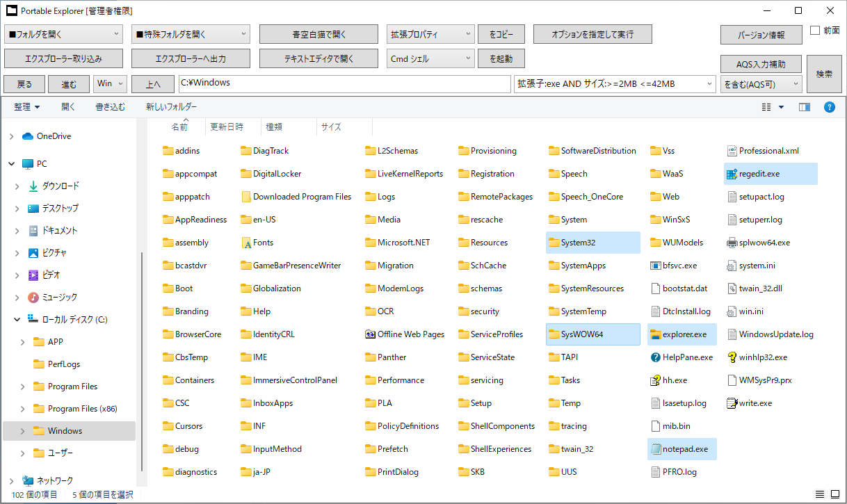The image size is (847, 504).
Task: Click the bfsvc.exe icon
Action: tap(655, 266)
